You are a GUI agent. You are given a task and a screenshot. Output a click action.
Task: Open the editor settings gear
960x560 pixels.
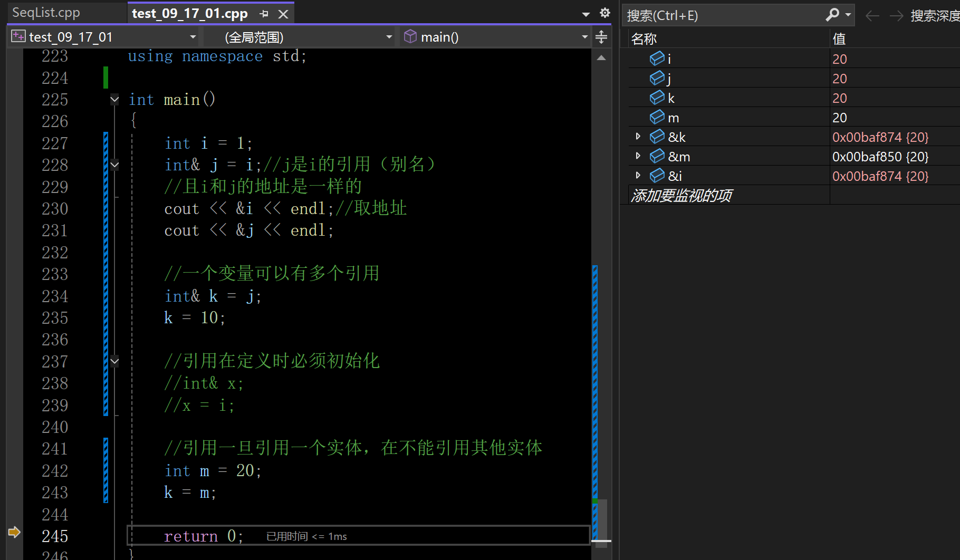click(x=604, y=13)
